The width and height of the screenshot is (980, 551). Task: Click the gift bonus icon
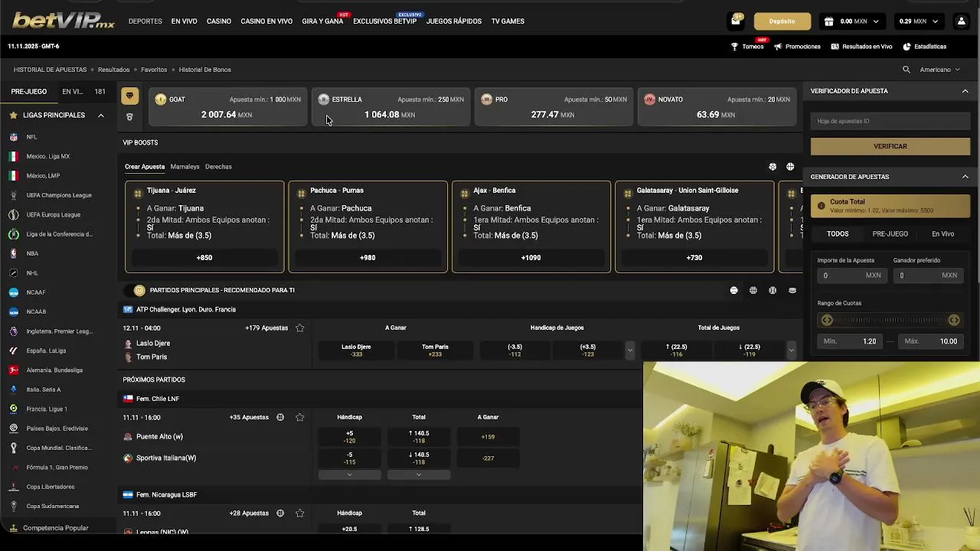pyautogui.click(x=828, y=21)
